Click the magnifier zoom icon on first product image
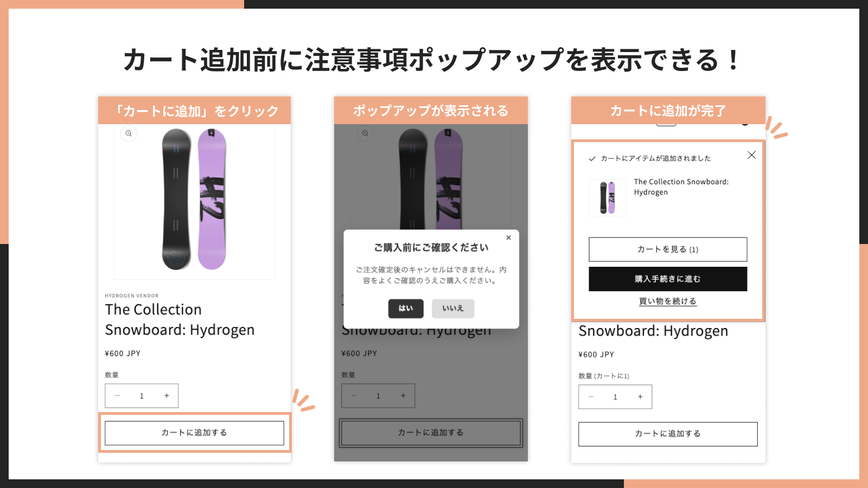 click(129, 133)
